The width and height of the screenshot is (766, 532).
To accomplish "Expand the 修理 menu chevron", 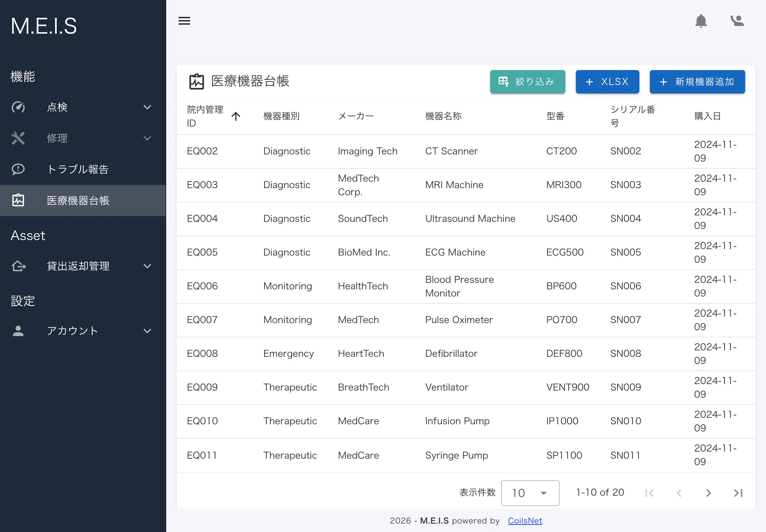I will pos(147,138).
